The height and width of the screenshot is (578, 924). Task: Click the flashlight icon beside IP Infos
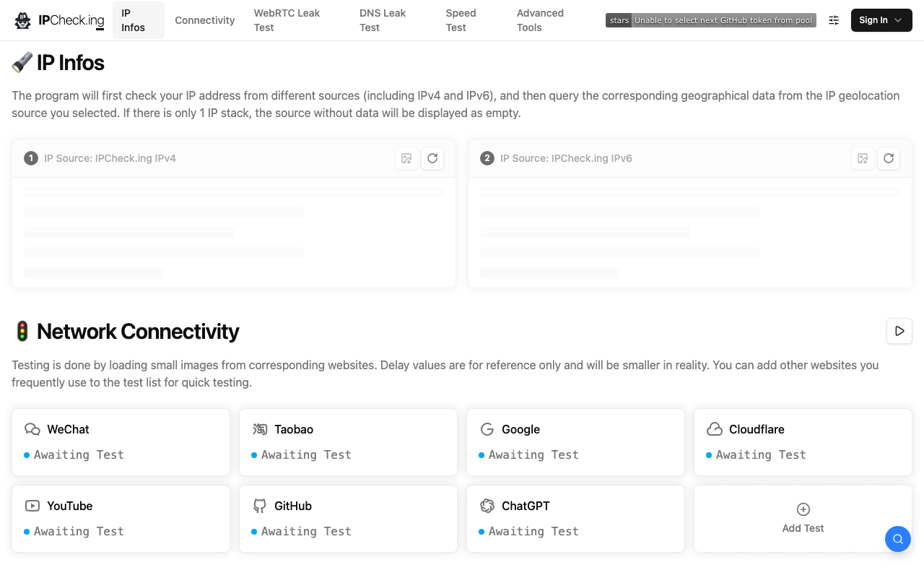(x=22, y=63)
